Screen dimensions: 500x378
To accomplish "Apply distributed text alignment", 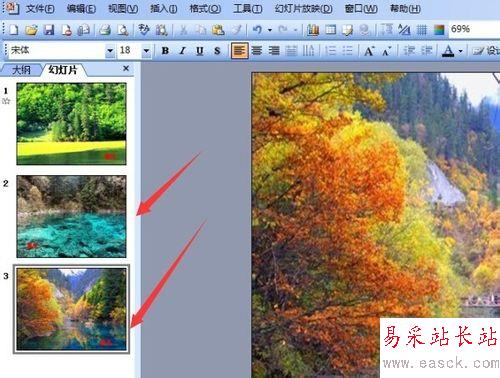I will pos(291,51).
